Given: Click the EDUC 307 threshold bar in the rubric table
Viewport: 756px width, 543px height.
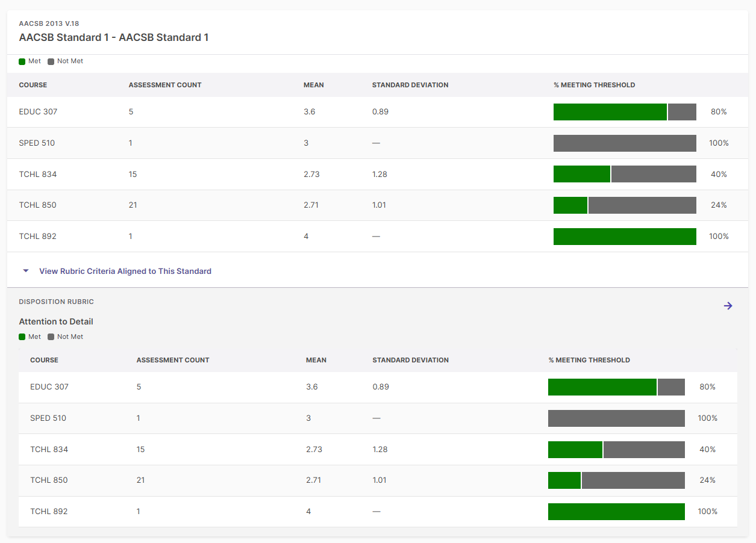Looking at the screenshot, I should pyautogui.click(x=616, y=387).
